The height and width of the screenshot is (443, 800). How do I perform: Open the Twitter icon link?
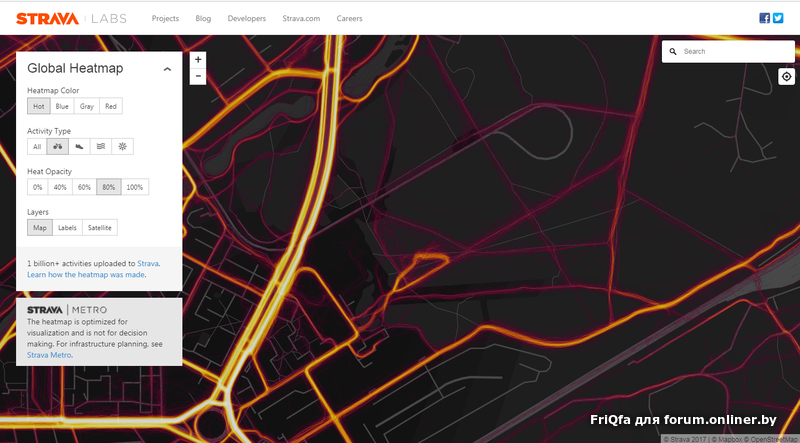pyautogui.click(x=778, y=18)
